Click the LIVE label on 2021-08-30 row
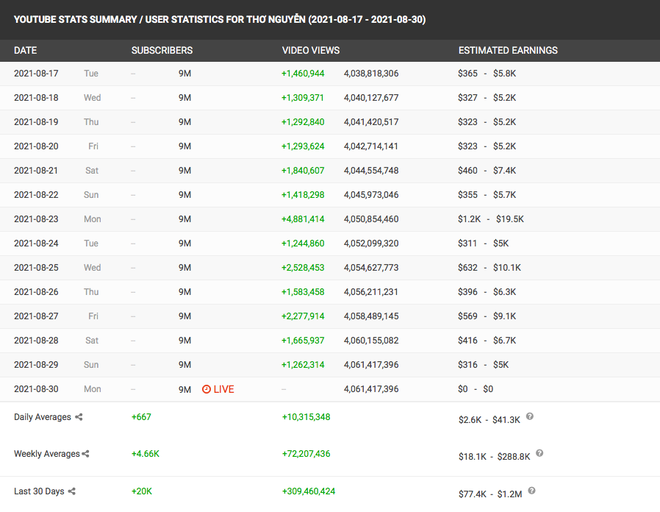 (224, 389)
